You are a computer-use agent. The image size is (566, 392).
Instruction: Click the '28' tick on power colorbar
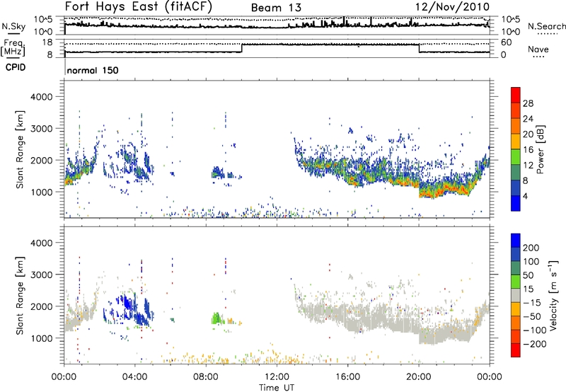[528, 103]
